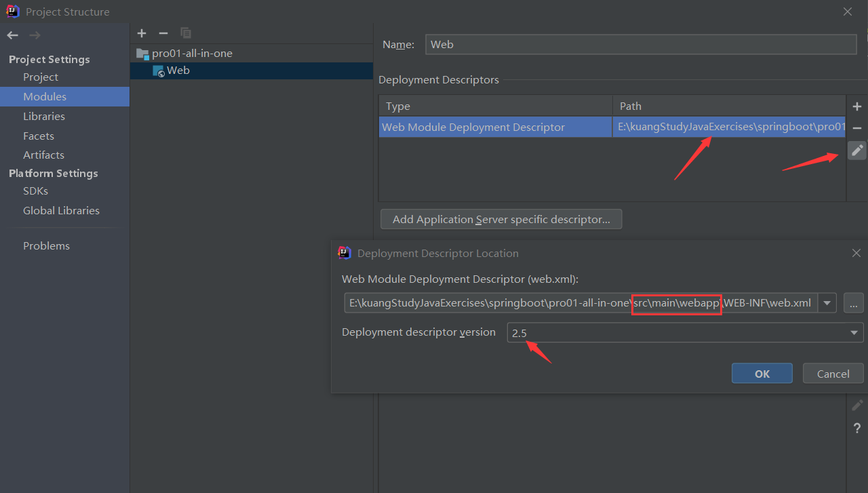The height and width of the screenshot is (493, 868).
Task: Close the Deployment Descriptor Location dialog
Action: click(856, 253)
